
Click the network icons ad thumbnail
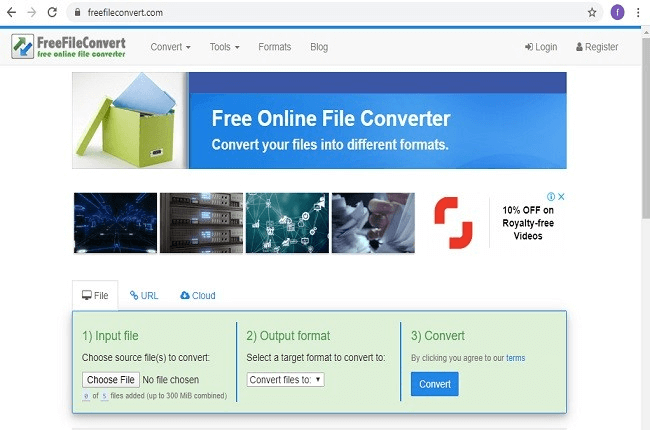point(287,223)
